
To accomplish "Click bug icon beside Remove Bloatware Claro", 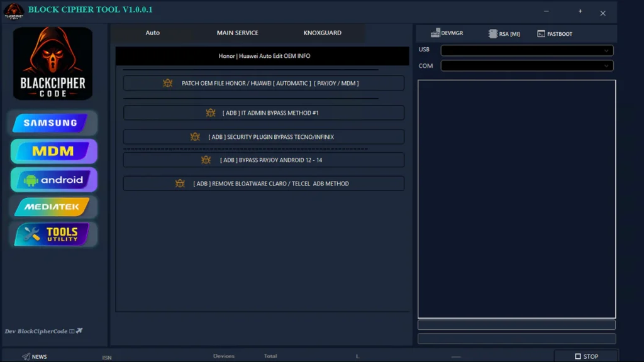I will (180, 184).
